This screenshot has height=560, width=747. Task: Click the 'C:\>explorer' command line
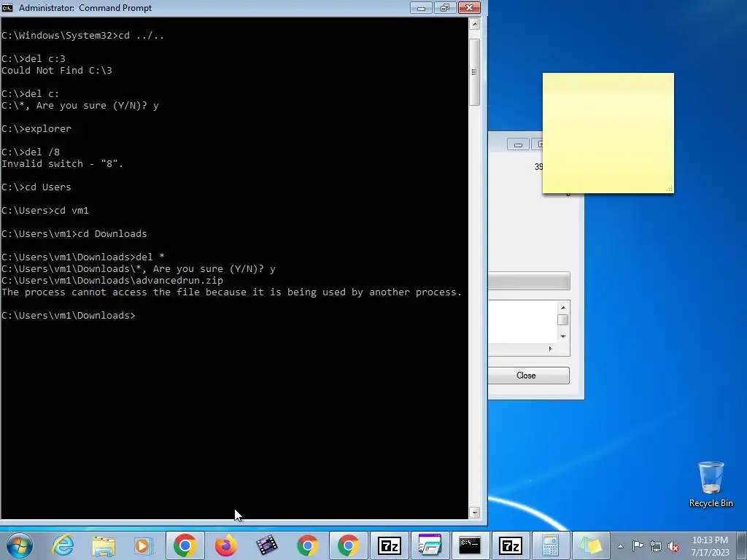[36, 128]
